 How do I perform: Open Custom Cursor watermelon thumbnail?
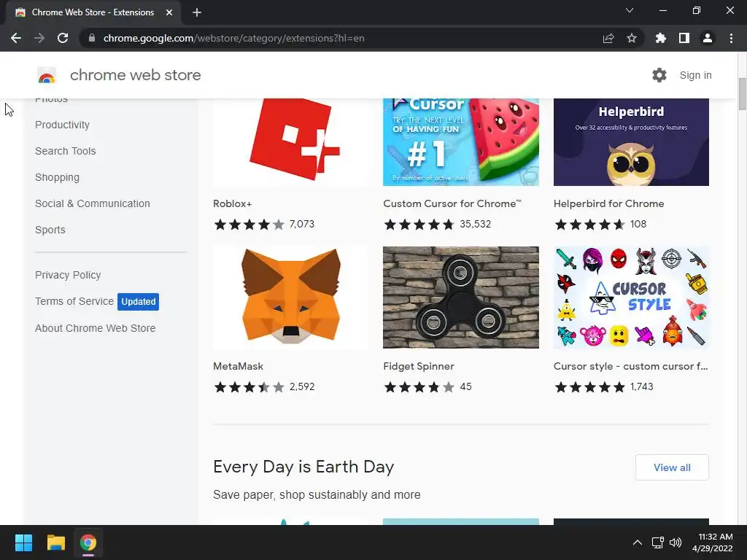pyautogui.click(x=461, y=142)
